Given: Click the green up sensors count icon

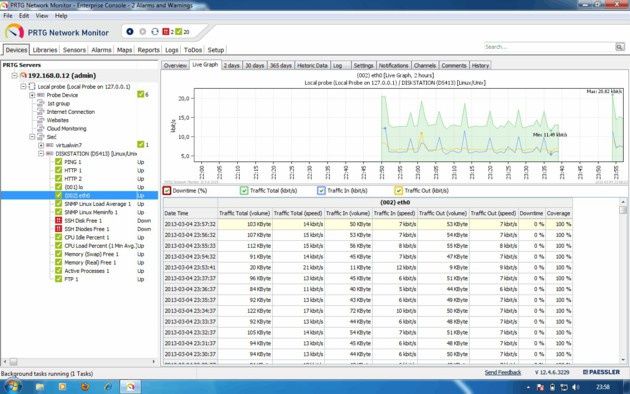Looking at the screenshot, I should click(x=178, y=31).
